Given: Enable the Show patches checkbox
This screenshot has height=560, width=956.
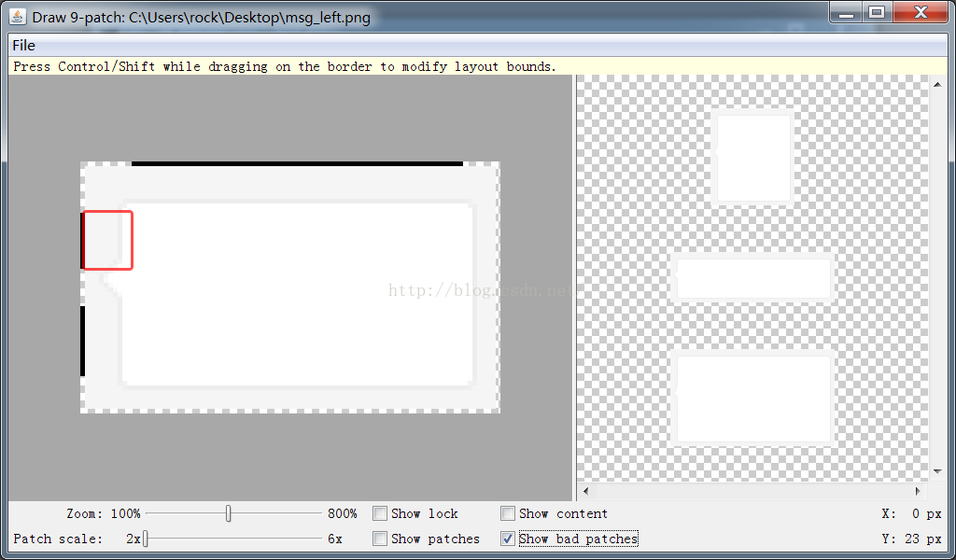Looking at the screenshot, I should click(380, 539).
